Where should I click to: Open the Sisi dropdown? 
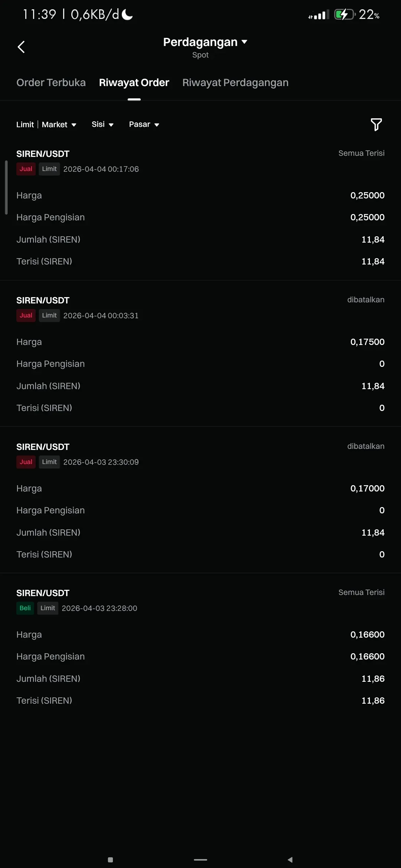102,125
